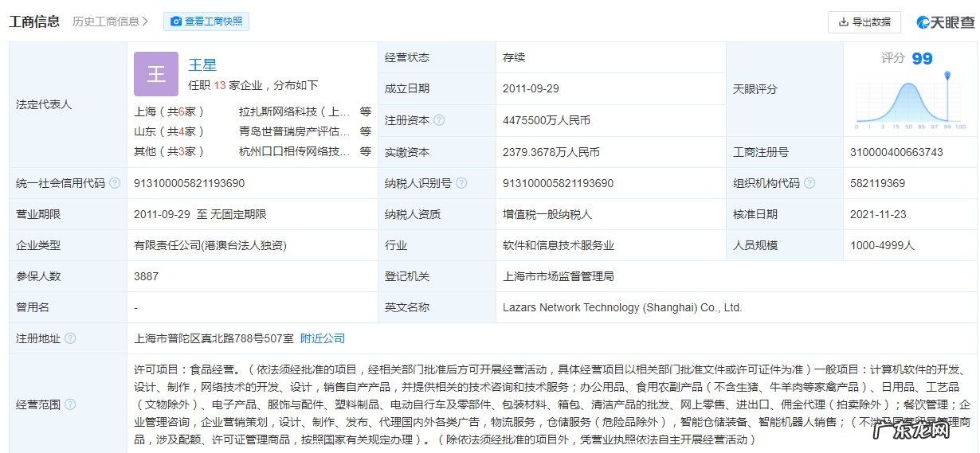
Task: Click help icon next to 注册资本
Action: (x=439, y=120)
